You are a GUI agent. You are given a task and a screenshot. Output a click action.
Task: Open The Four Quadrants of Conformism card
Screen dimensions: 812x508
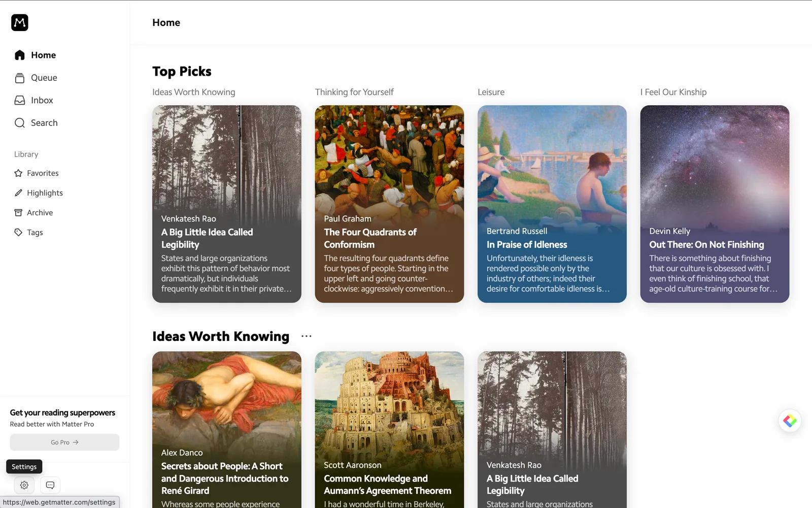[389, 204]
